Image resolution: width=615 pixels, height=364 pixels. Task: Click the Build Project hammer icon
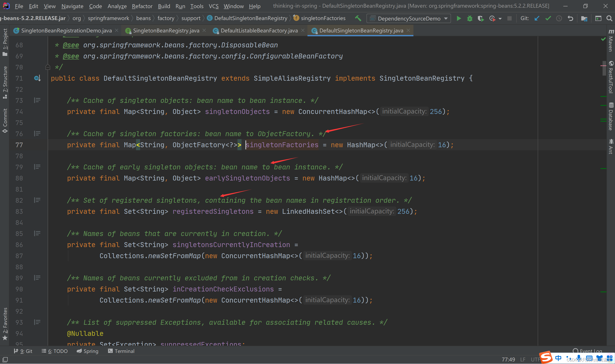tap(358, 18)
